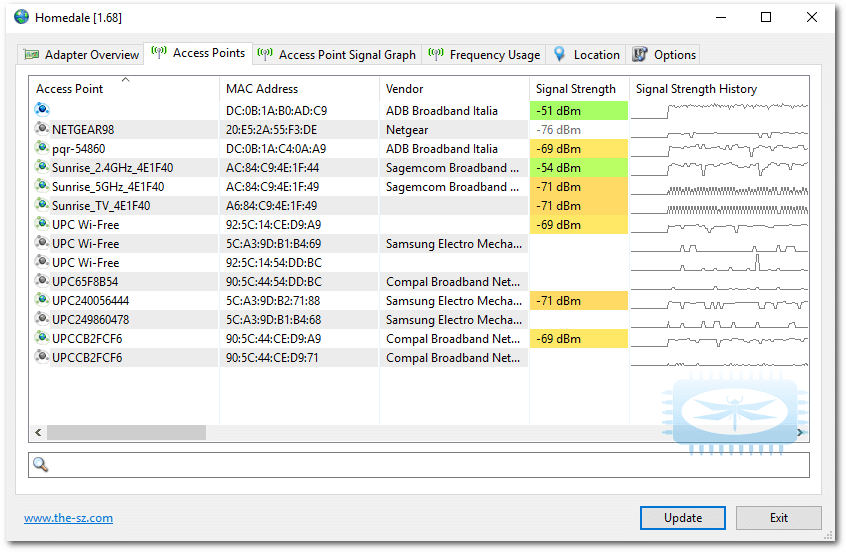Sort by Vendor column header
The width and height of the screenshot is (846, 552).
(x=454, y=88)
